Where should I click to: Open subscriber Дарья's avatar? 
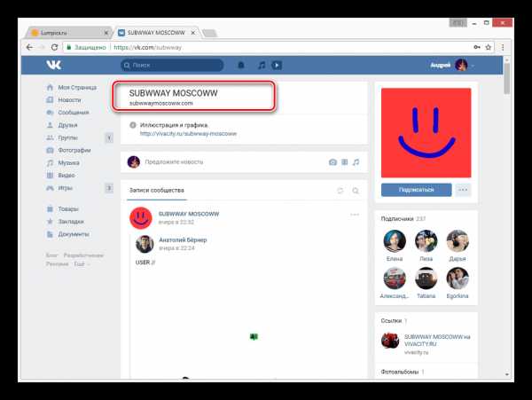(458, 241)
